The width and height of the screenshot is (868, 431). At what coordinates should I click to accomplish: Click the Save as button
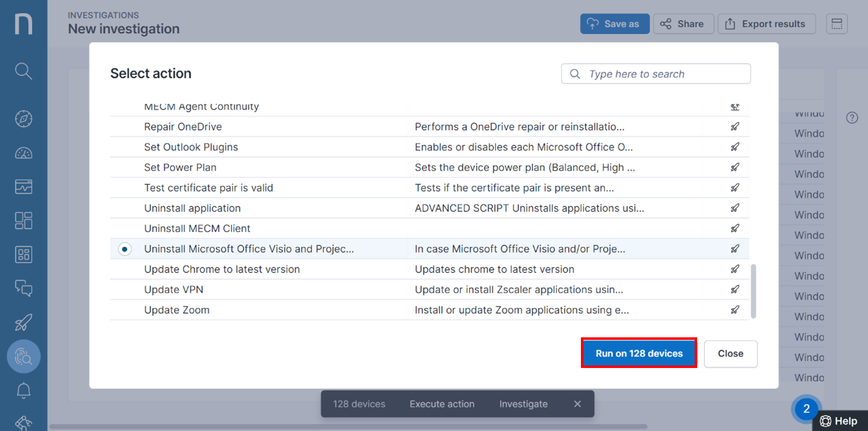pos(614,24)
